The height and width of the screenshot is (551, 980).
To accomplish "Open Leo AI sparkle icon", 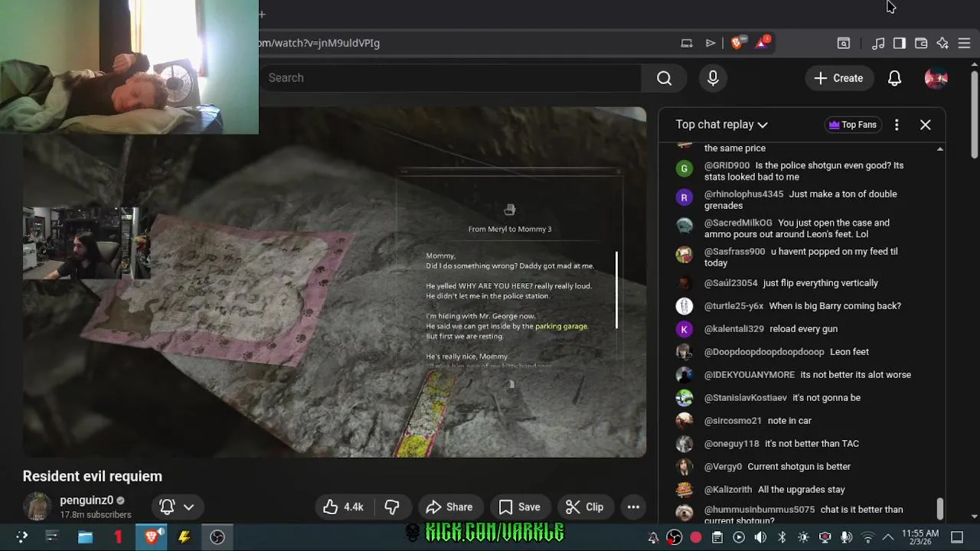I will 942,43.
